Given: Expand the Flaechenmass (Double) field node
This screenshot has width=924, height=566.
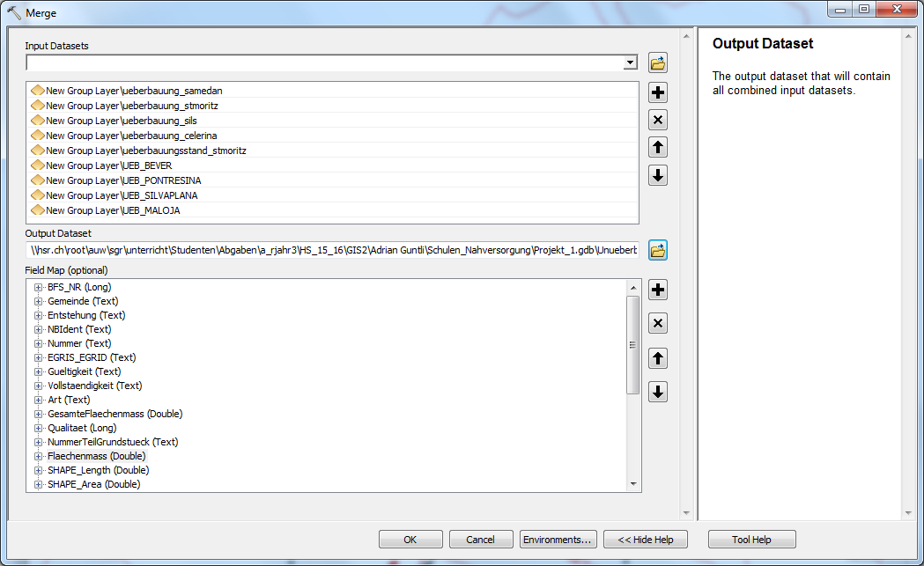Looking at the screenshot, I should [x=39, y=456].
